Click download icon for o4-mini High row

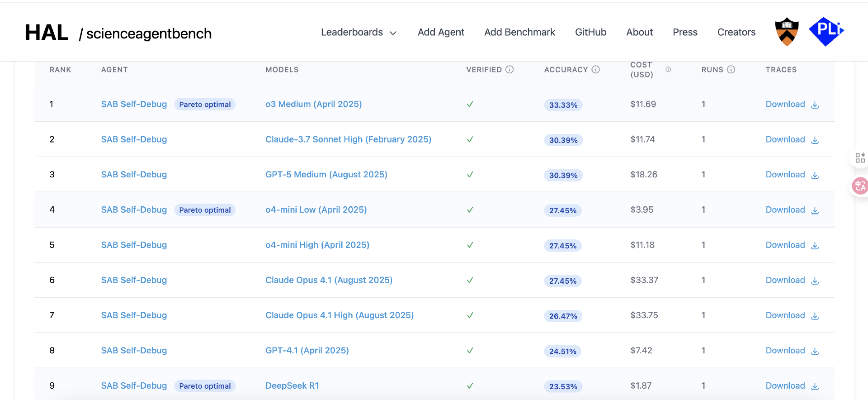click(x=815, y=246)
